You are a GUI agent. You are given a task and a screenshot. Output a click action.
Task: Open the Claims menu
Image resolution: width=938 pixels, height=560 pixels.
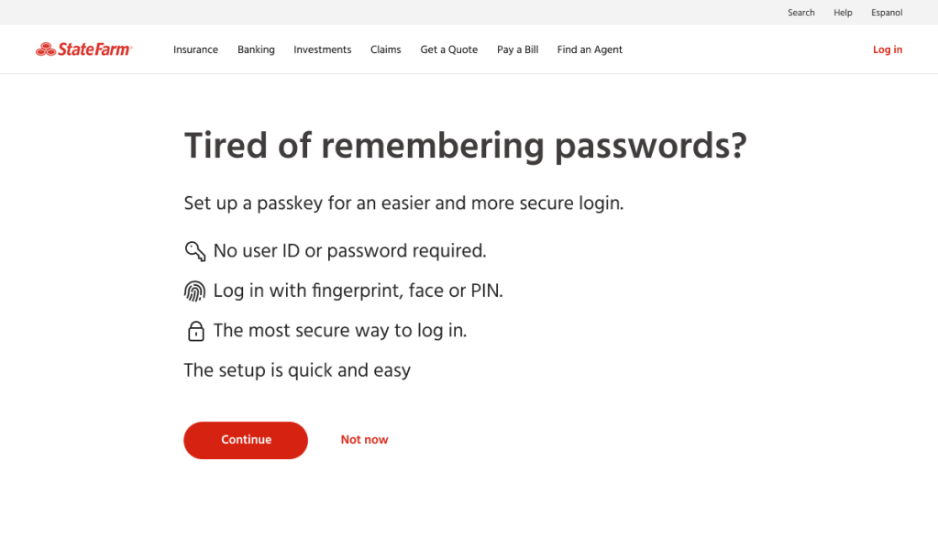(x=385, y=49)
